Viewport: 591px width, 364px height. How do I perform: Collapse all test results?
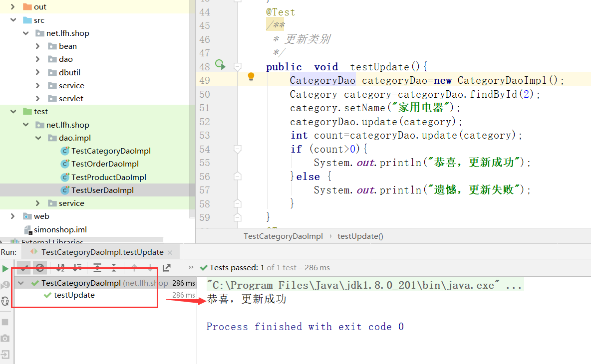(x=114, y=268)
